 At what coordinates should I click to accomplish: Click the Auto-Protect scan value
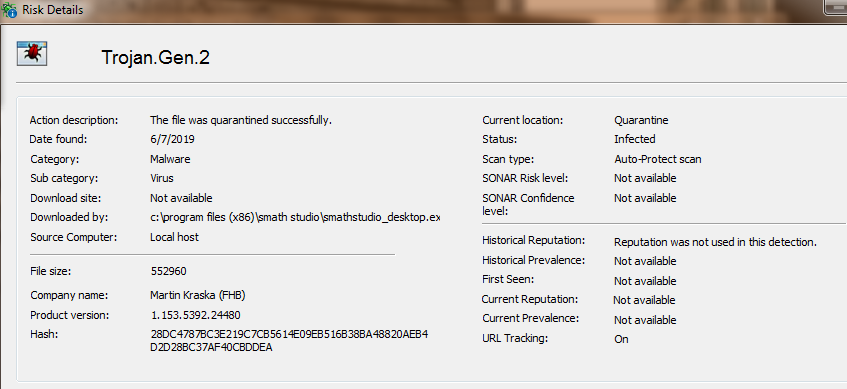pyautogui.click(x=658, y=159)
